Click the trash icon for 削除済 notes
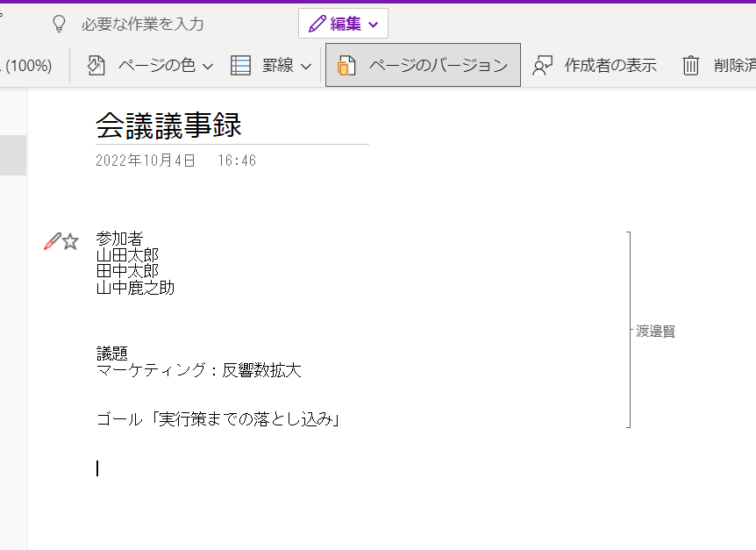756x550 pixels. tap(691, 66)
